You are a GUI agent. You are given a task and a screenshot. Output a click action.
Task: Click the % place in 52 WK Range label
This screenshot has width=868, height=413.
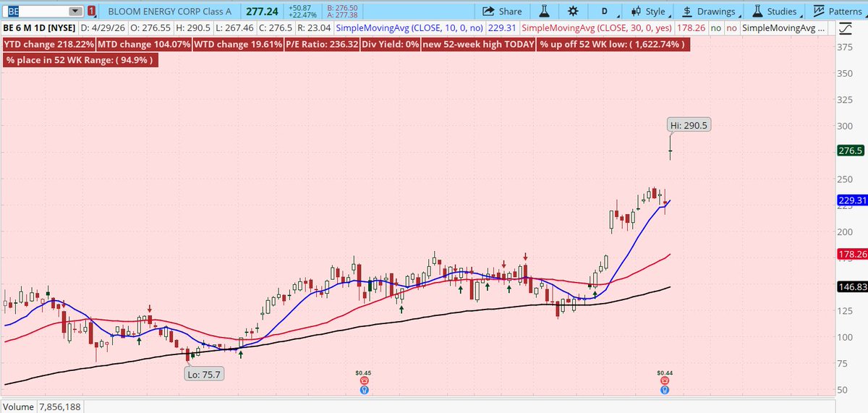[x=80, y=60]
